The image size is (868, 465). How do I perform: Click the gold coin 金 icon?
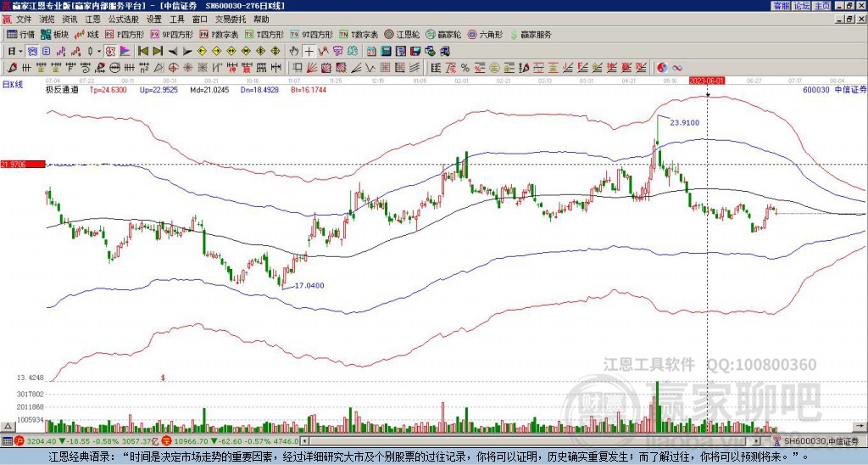click(494, 68)
